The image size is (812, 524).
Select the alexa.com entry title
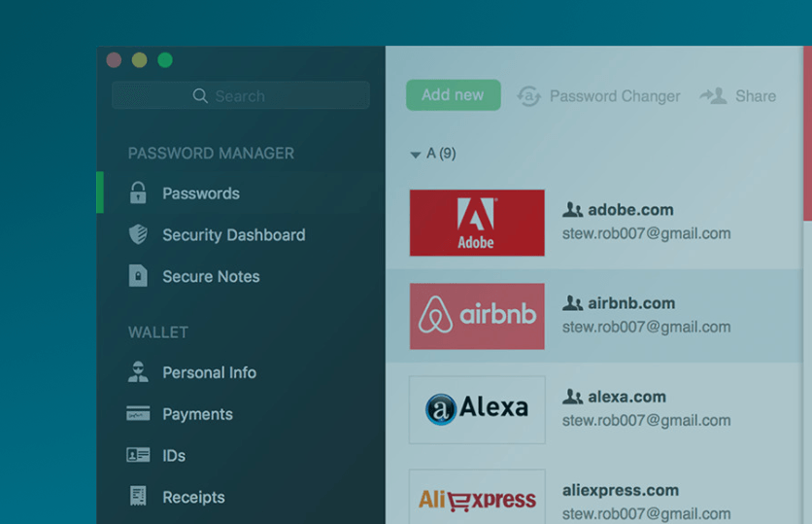tap(627, 397)
